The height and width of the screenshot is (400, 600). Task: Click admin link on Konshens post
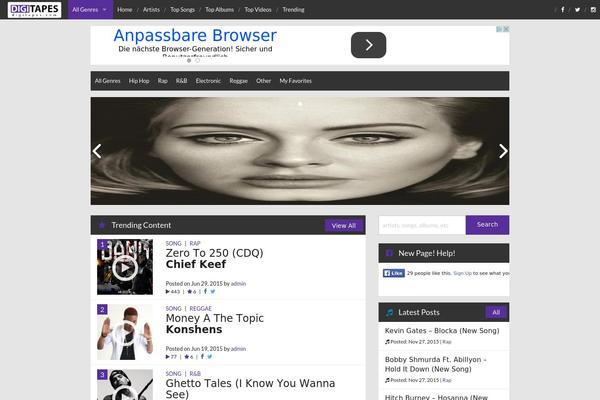pos(238,349)
